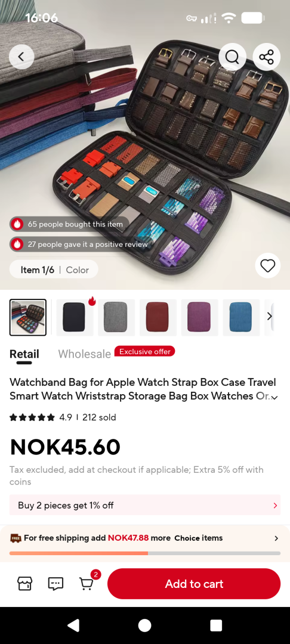290x644 pixels.
Task: Open Buy 2 pieces discount details
Action: (145, 505)
